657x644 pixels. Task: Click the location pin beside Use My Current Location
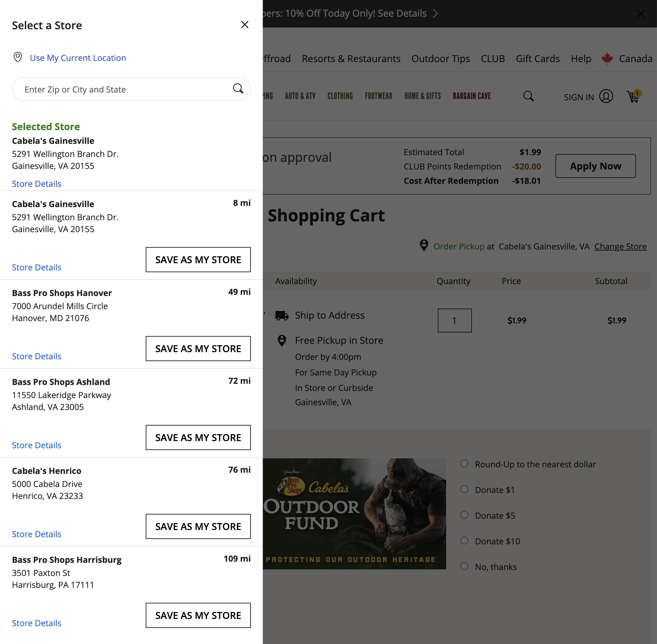pyautogui.click(x=18, y=58)
